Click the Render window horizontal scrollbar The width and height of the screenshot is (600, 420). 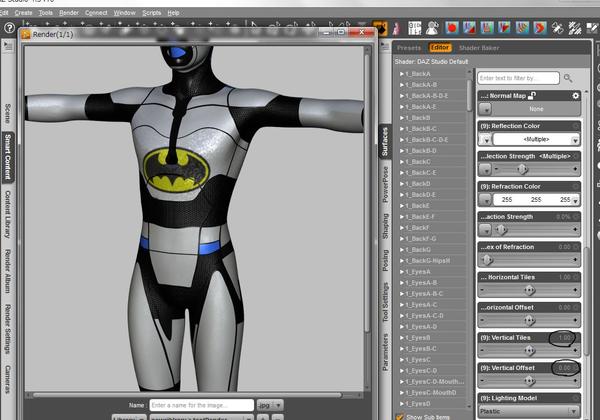coord(187,395)
